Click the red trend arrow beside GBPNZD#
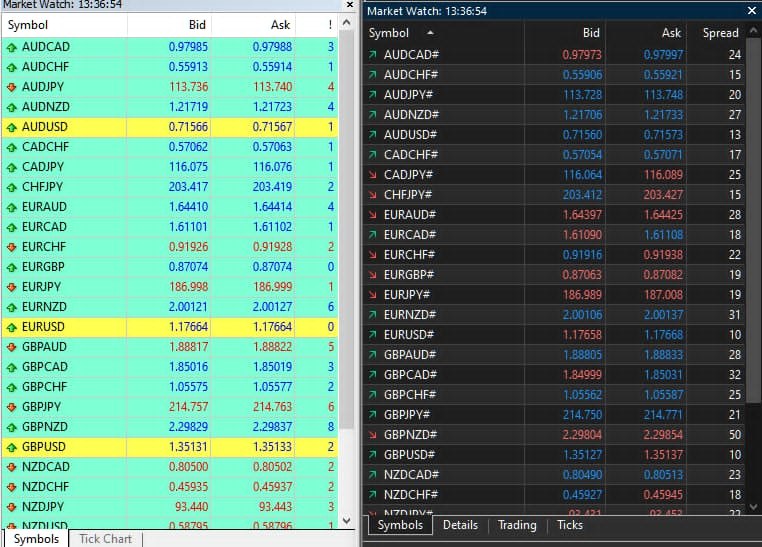 [373, 435]
